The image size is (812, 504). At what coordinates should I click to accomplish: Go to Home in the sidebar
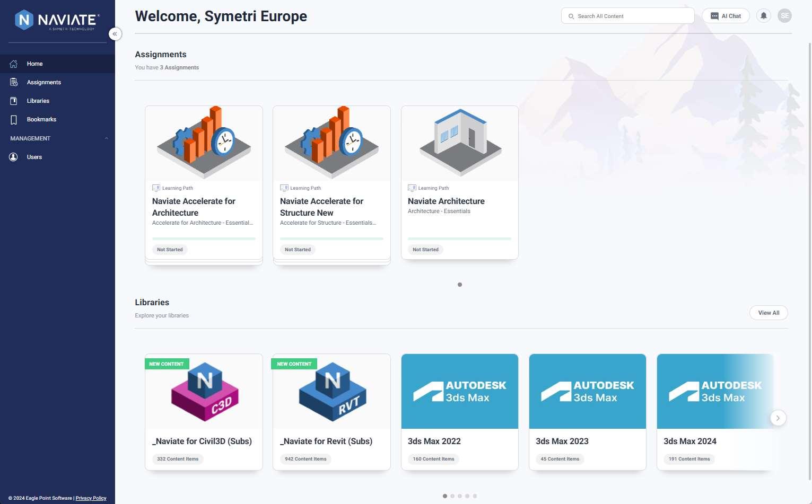(x=57, y=64)
